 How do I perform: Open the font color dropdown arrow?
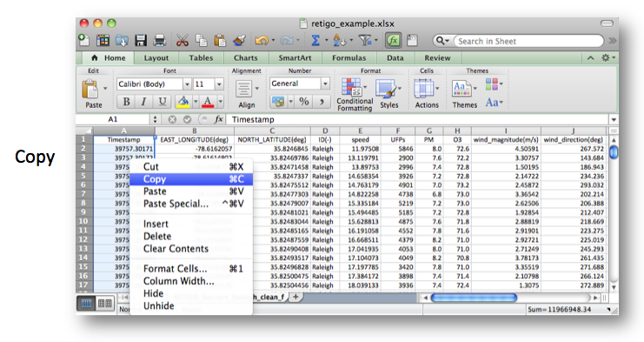(x=221, y=101)
